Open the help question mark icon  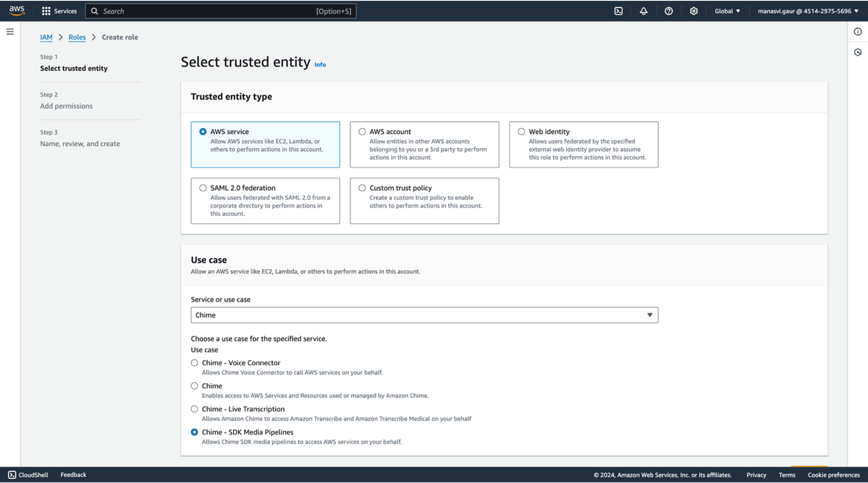(x=669, y=11)
